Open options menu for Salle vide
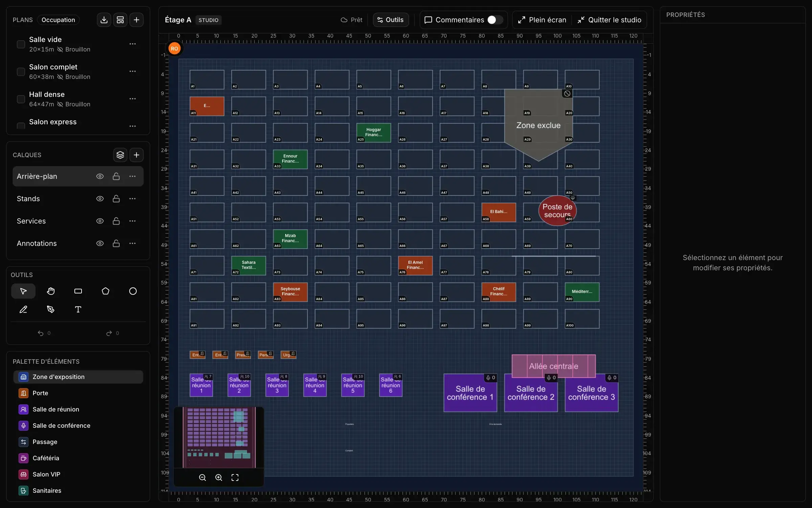This screenshot has width=812, height=508. click(x=133, y=44)
